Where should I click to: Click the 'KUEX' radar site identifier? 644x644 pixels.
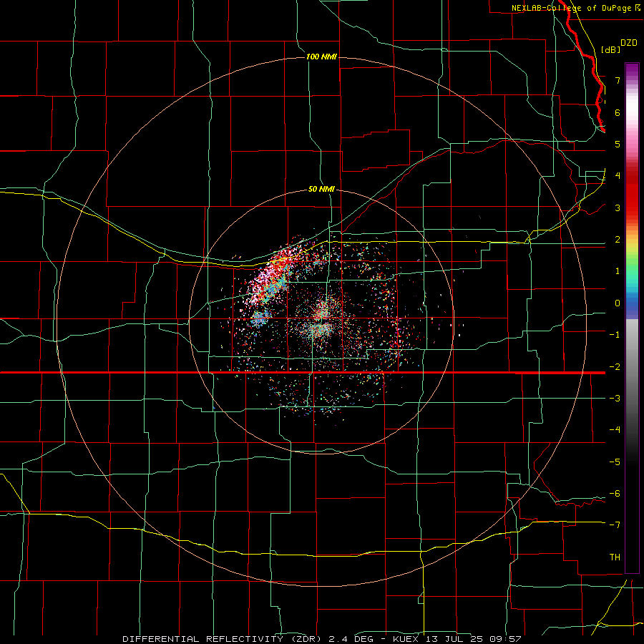tap(406, 639)
